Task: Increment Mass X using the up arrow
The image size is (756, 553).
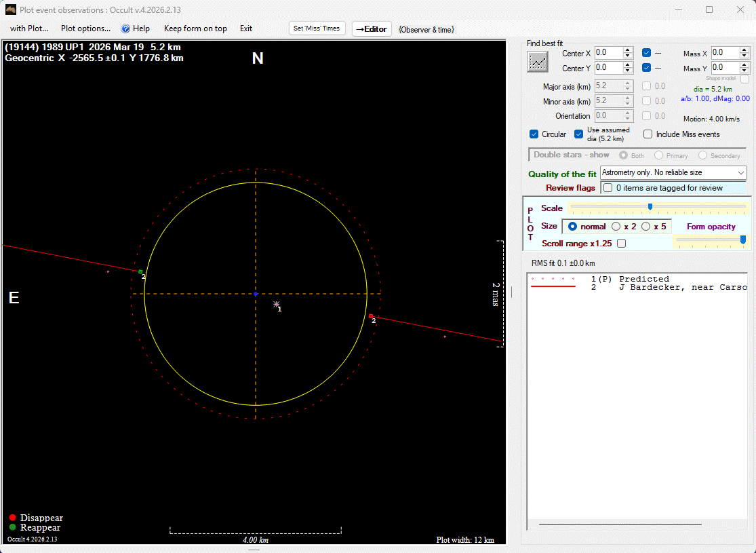Action: click(x=744, y=50)
